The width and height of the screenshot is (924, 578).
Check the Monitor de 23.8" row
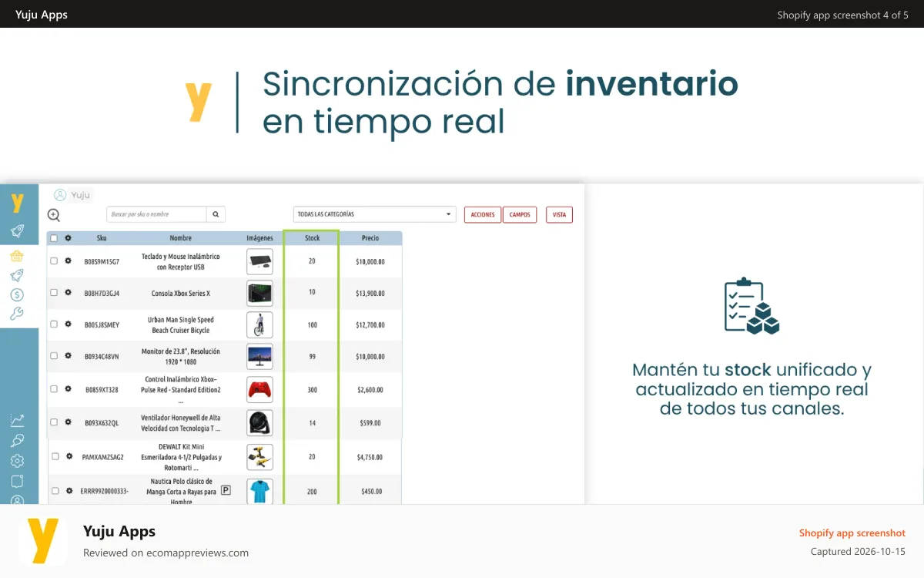point(54,355)
